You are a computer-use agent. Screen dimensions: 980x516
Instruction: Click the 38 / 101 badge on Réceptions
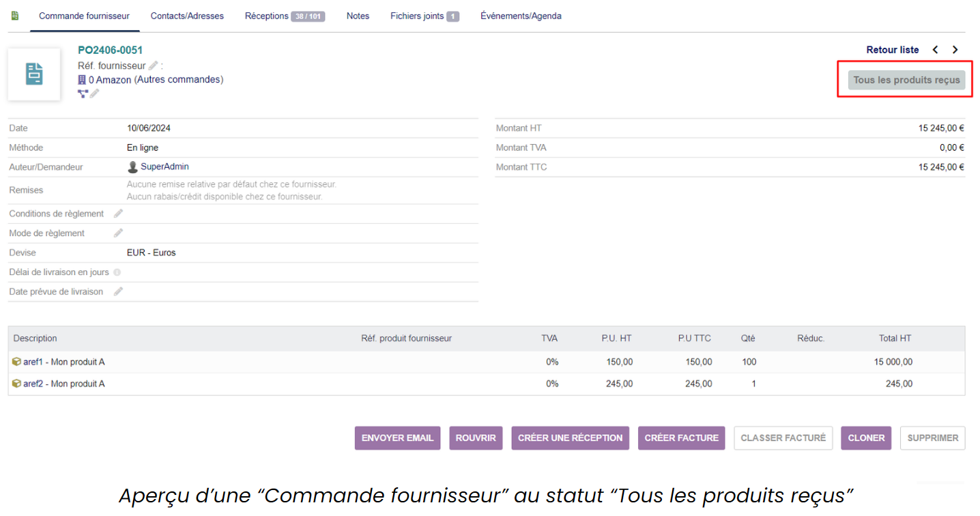pyautogui.click(x=308, y=16)
